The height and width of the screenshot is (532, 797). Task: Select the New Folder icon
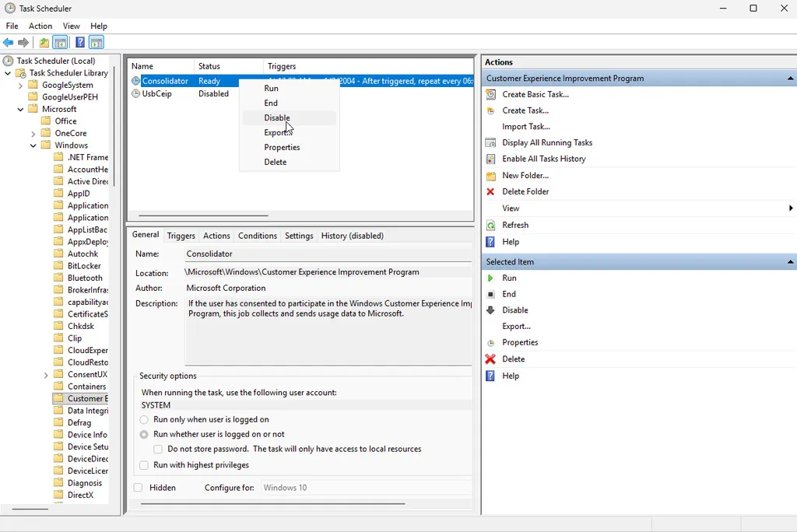tap(491, 175)
